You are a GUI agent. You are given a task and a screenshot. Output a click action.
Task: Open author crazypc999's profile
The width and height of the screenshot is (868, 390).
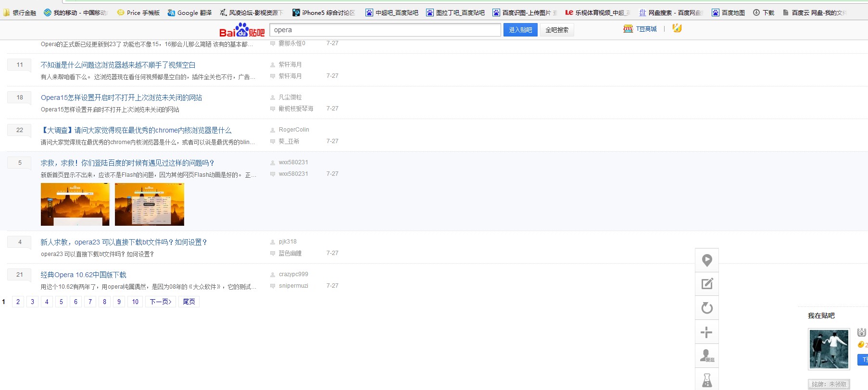click(x=293, y=274)
